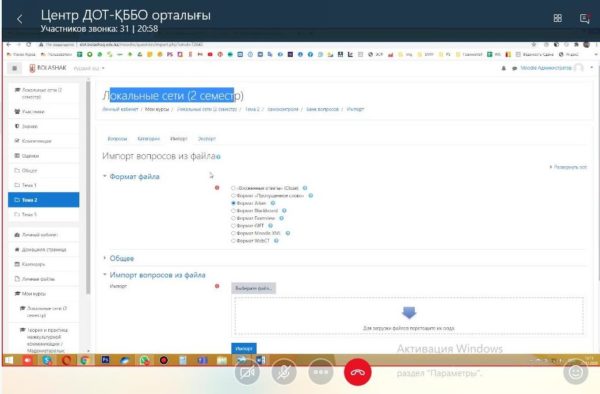
Task: Open Календарь in the sidebar
Action: coord(44,264)
